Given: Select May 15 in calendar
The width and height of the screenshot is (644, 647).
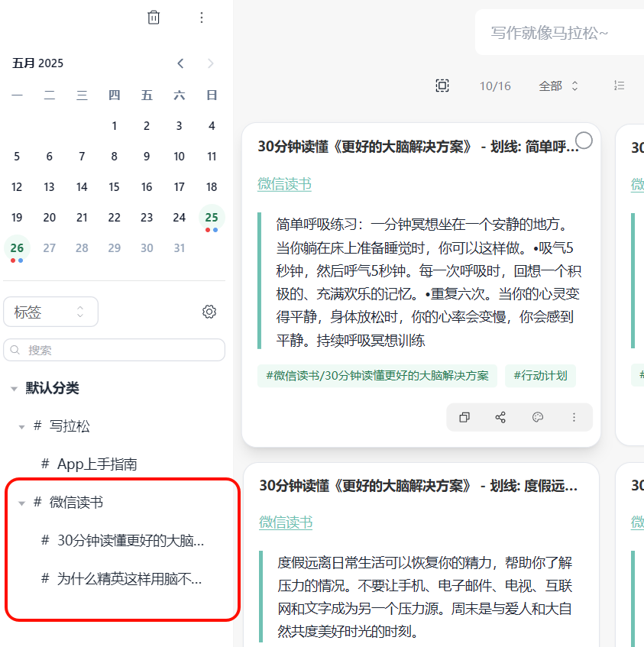Looking at the screenshot, I should pyautogui.click(x=115, y=187).
